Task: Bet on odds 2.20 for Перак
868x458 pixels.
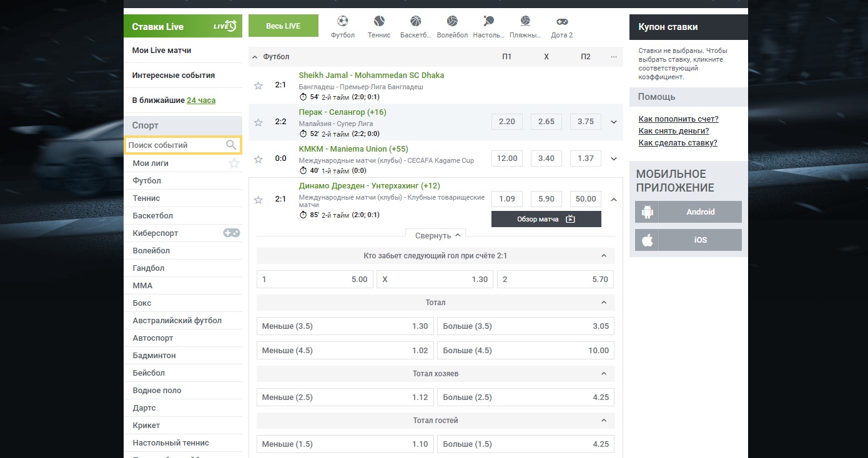Action: tap(507, 122)
